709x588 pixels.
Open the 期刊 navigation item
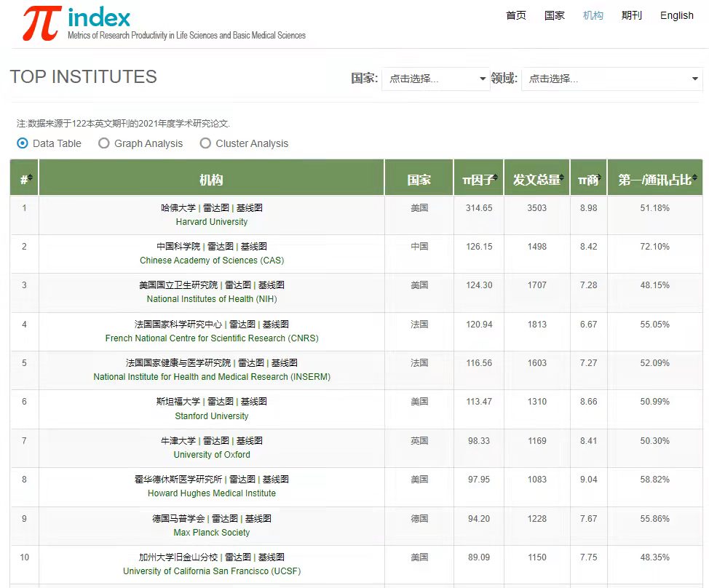632,15
